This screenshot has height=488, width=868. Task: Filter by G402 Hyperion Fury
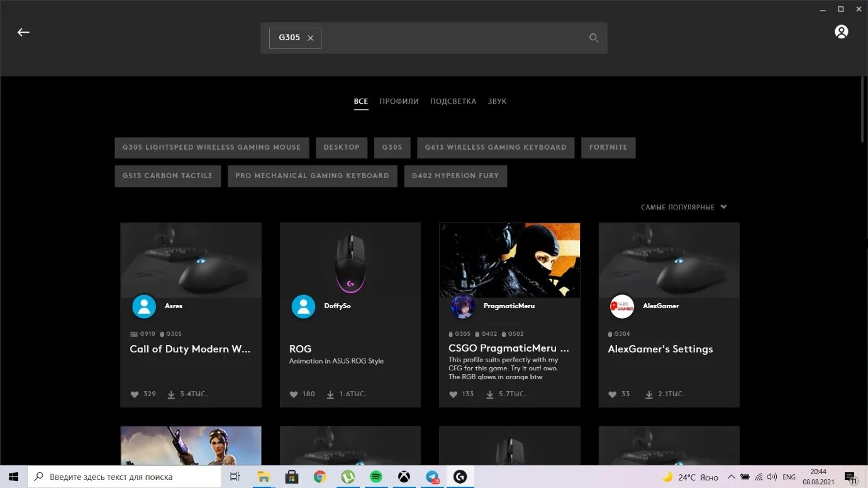point(455,175)
